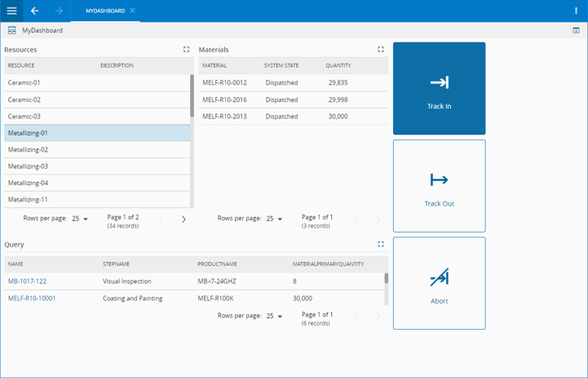
Task: Go to next page of Resources
Action: (183, 219)
